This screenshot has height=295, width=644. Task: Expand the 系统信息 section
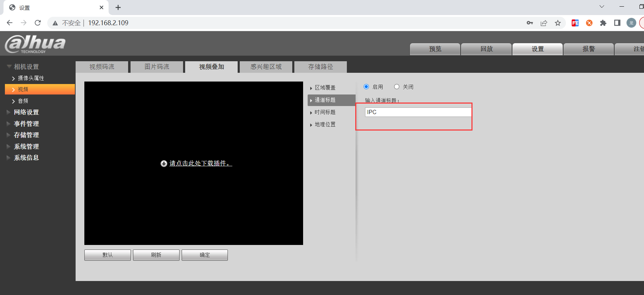click(x=26, y=157)
